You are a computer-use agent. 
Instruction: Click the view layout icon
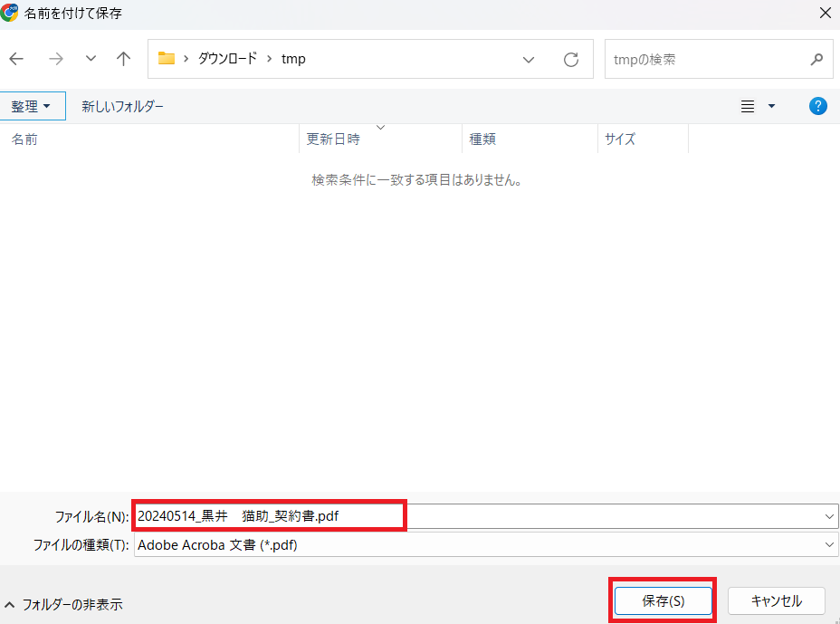pyautogui.click(x=748, y=106)
